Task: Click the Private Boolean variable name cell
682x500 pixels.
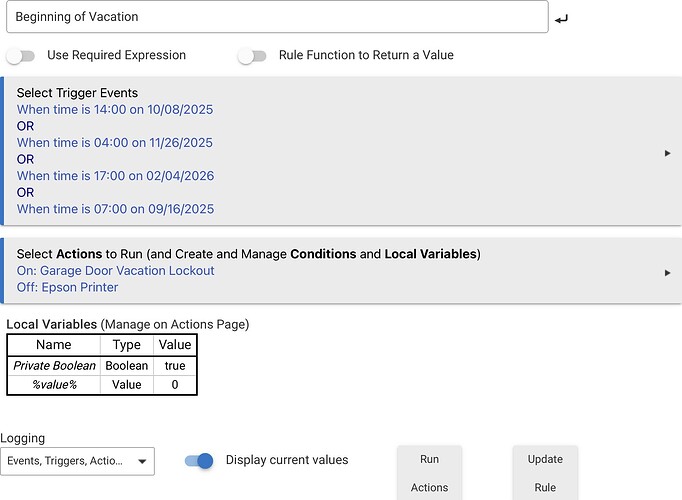Action: 54,366
